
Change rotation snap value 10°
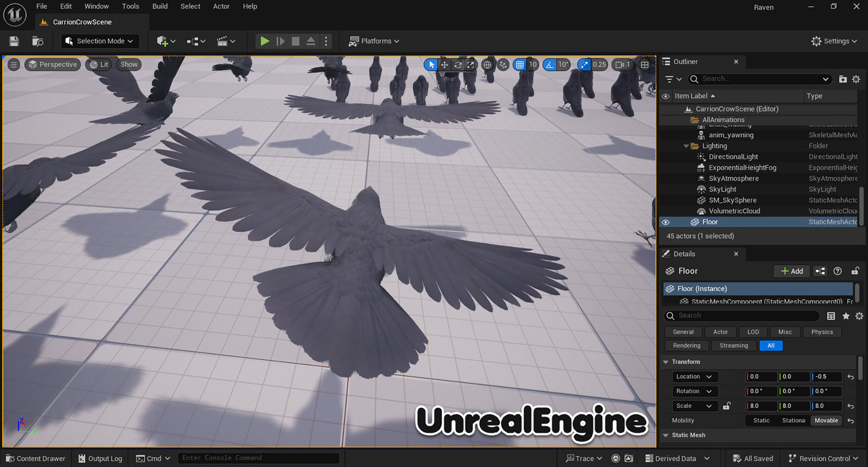tap(563, 65)
